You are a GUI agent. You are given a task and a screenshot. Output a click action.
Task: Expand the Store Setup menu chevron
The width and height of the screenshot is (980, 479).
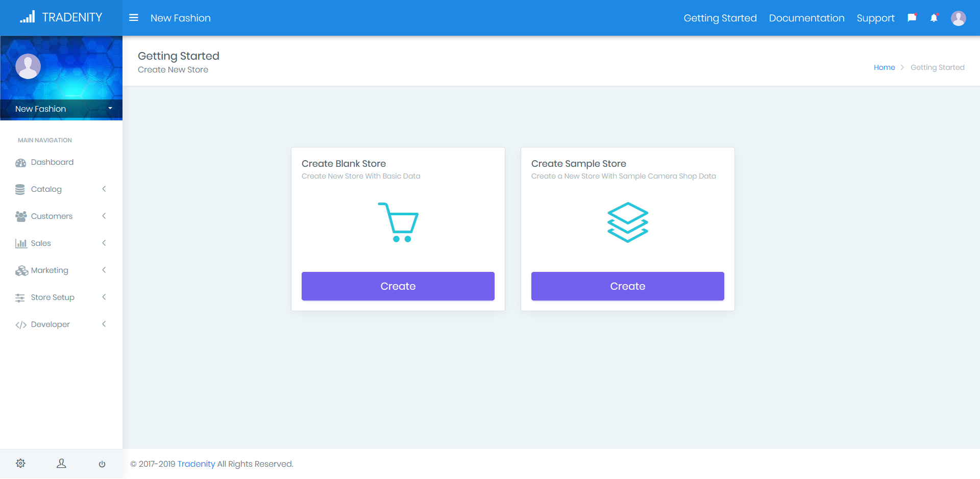[x=104, y=297]
